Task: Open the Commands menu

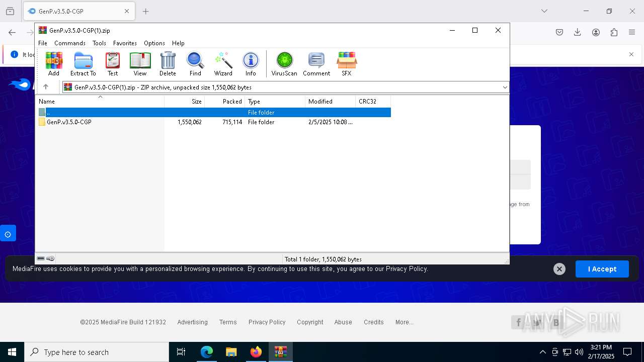Action: (70, 43)
